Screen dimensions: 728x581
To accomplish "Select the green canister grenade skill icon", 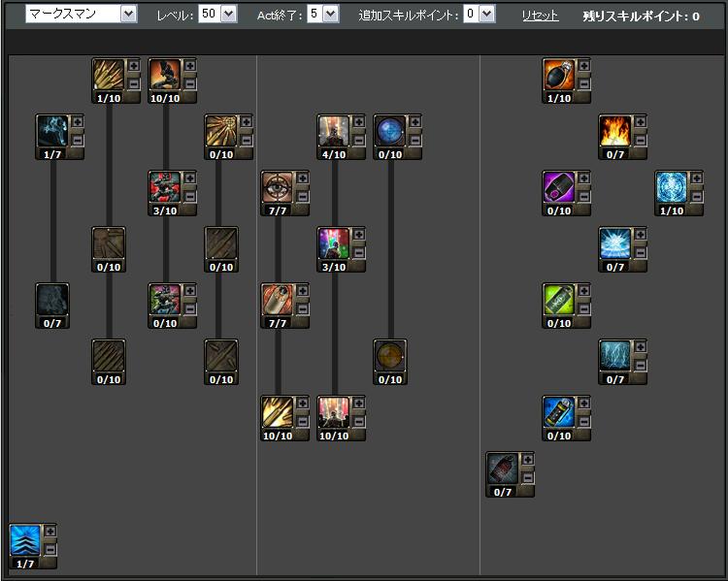I will (559, 300).
